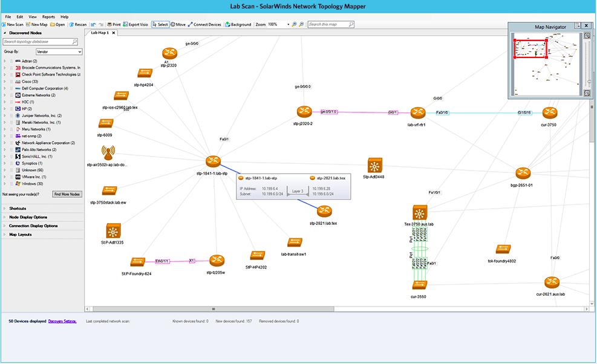The width and height of the screenshot is (597, 364).
Task: Close the Lab Map 1 tab
Action: pyautogui.click(x=114, y=33)
